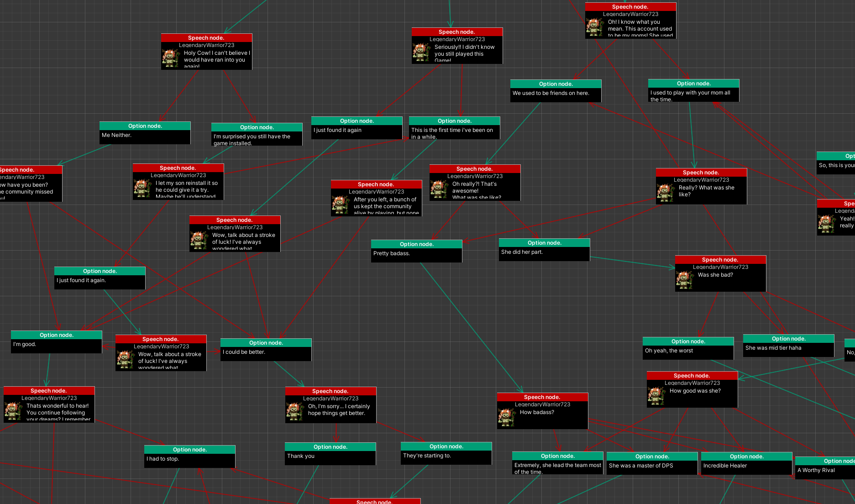Select the 'A Worthy Rival' option node
Screen dimensions: 855x504
[x=825, y=468]
